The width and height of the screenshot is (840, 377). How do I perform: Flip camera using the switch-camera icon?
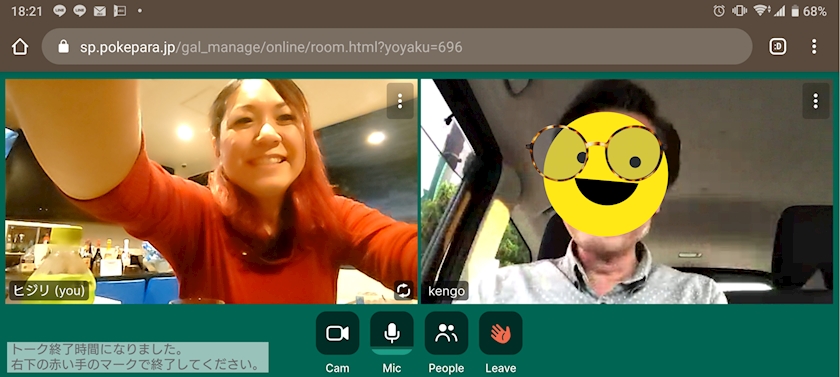(x=403, y=290)
